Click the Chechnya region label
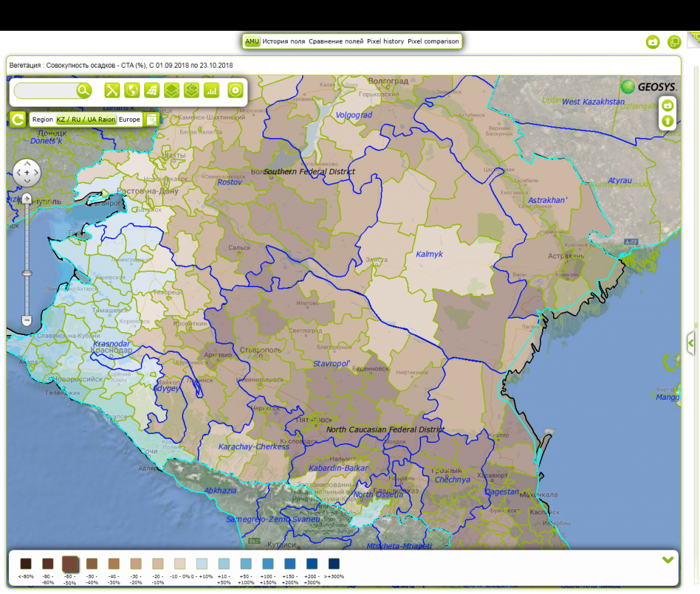Image resolution: width=700 pixels, height=594 pixels. point(453,480)
